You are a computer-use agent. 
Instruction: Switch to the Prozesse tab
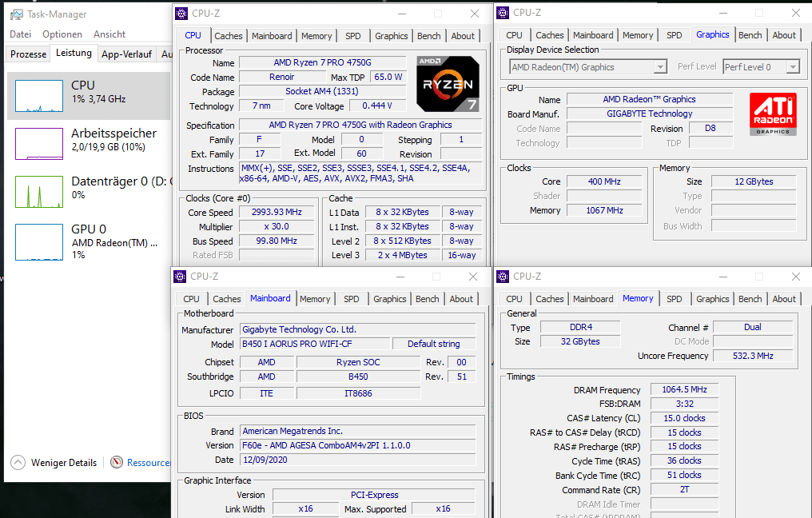point(29,54)
